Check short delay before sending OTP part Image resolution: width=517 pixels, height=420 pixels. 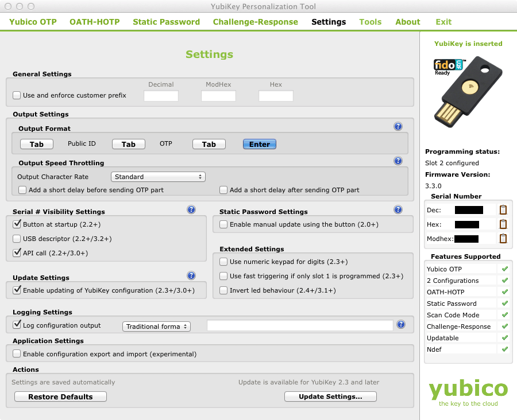click(x=22, y=190)
